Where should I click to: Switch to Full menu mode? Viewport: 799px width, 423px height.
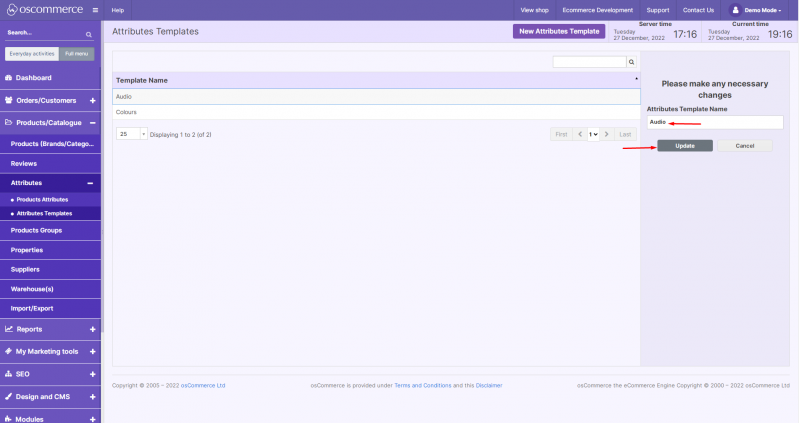[x=77, y=53]
